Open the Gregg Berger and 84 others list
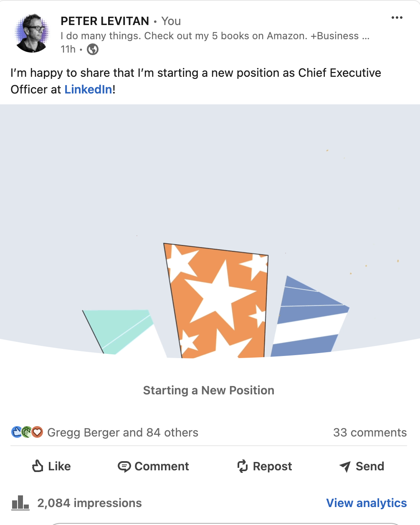Screen dimensions: 420x525 [x=123, y=432]
